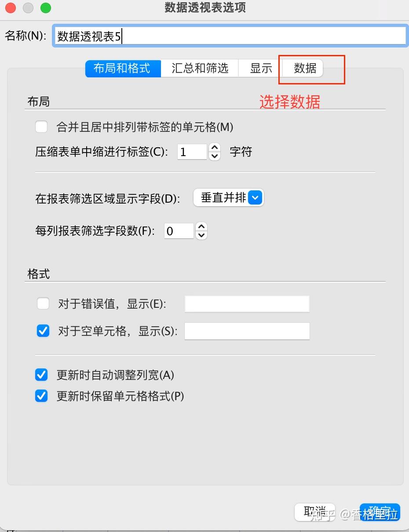
Task: Click the green zoom window button
Action: (45, 8)
